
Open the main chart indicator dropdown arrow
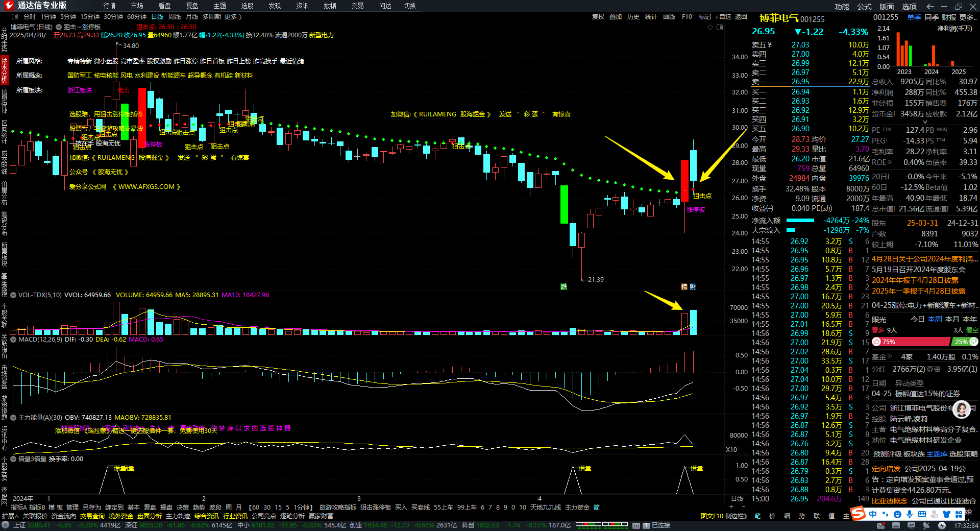click(59, 27)
